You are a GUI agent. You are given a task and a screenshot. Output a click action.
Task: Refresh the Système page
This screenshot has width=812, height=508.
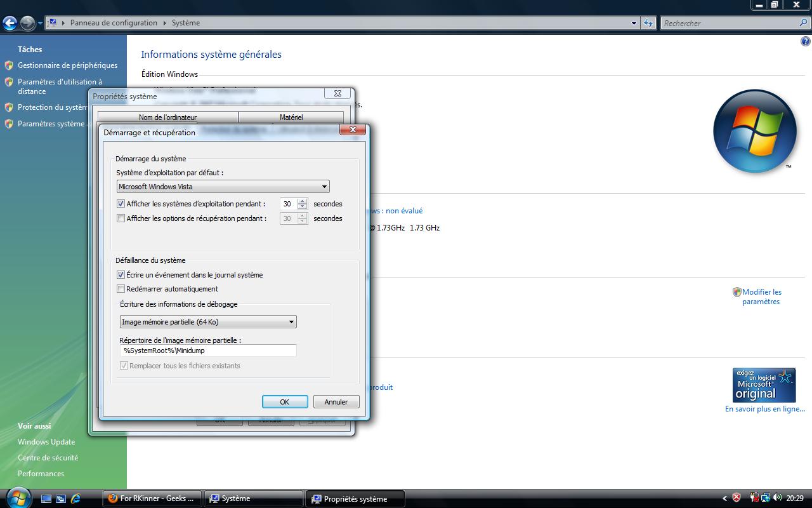pos(648,23)
